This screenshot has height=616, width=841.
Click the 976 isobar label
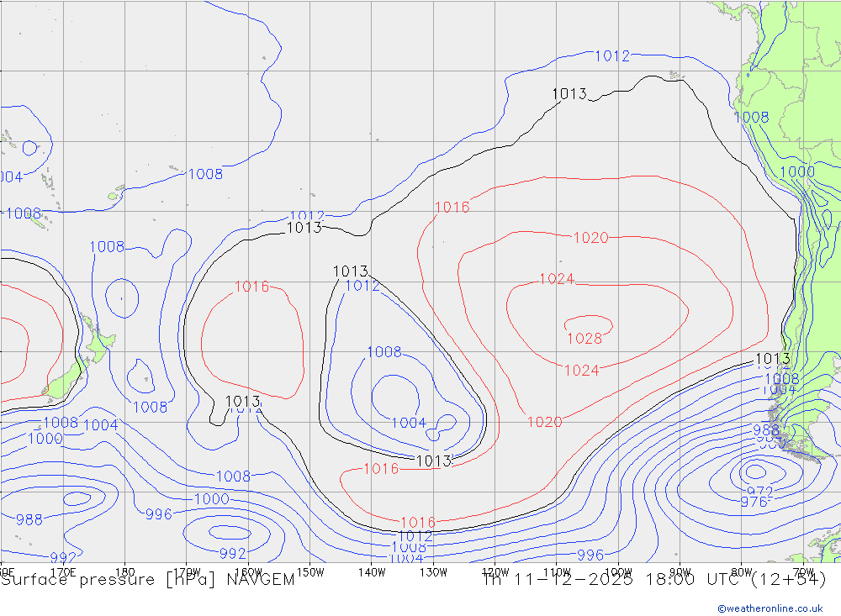tap(754, 502)
